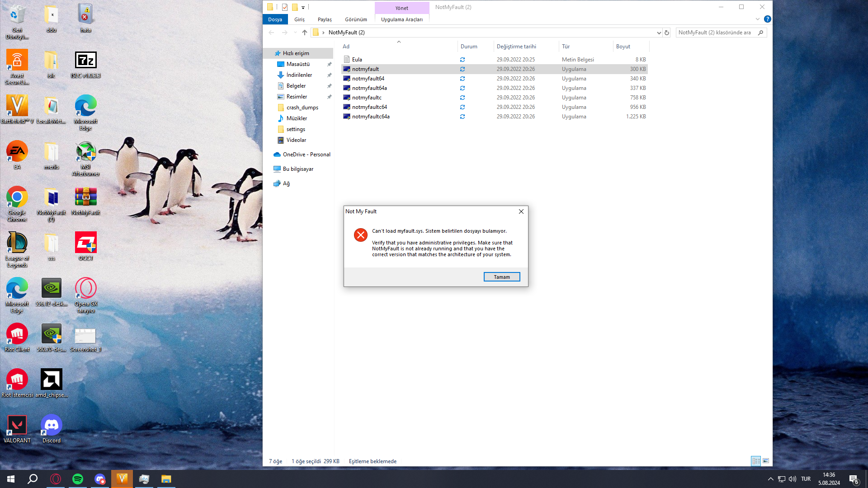
Task: Close the Not My Fault dialog
Action: pyautogui.click(x=521, y=211)
